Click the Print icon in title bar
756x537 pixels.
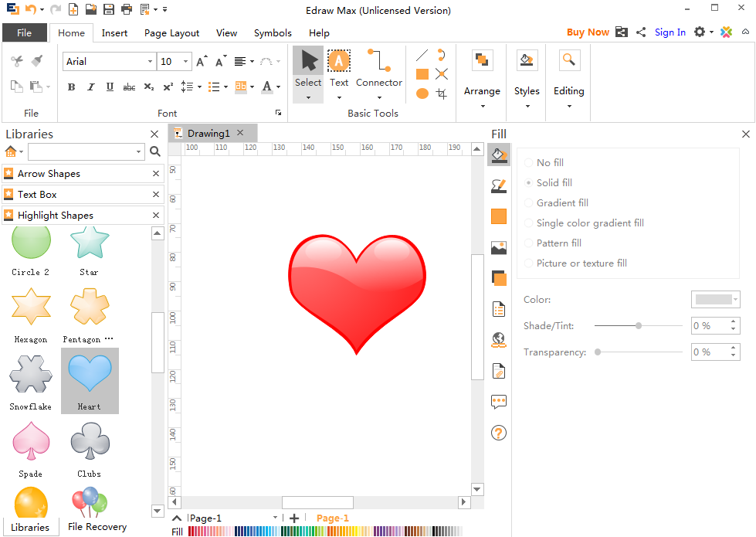pyautogui.click(x=127, y=8)
